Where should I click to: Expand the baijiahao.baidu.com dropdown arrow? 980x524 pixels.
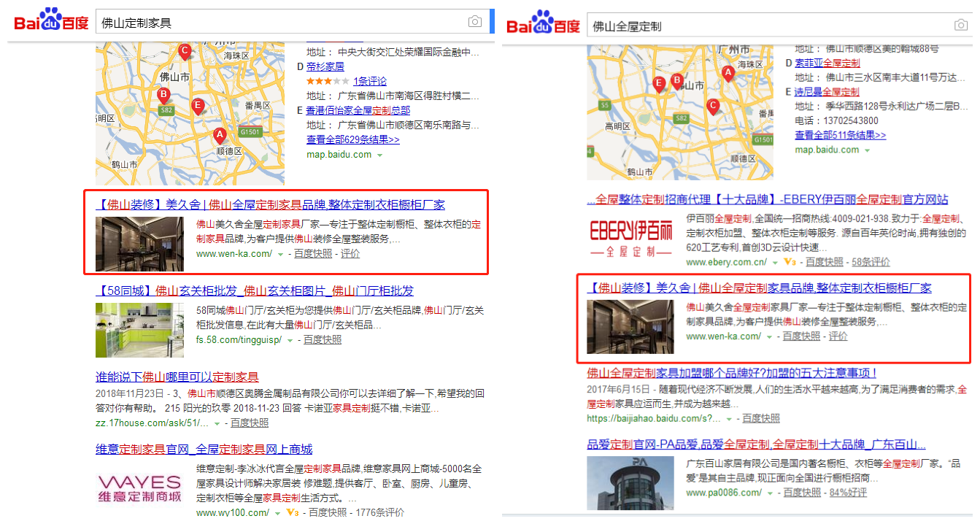coord(729,420)
